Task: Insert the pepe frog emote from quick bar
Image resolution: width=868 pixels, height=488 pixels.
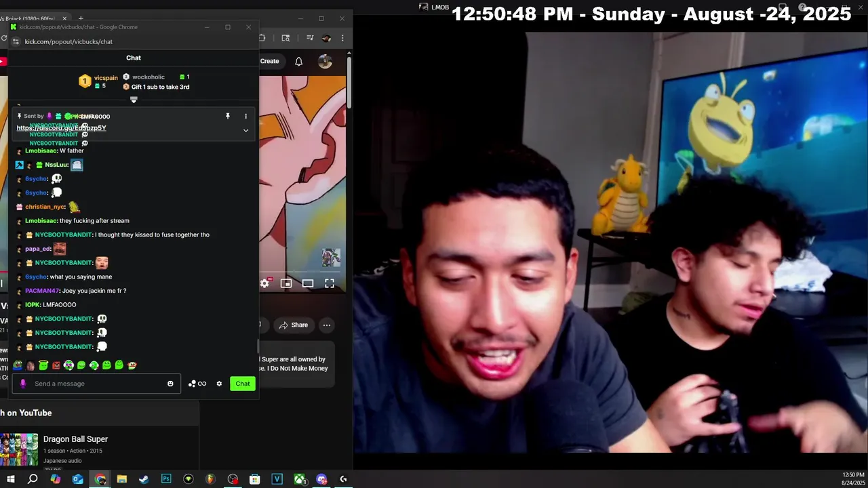Action: 18,365
